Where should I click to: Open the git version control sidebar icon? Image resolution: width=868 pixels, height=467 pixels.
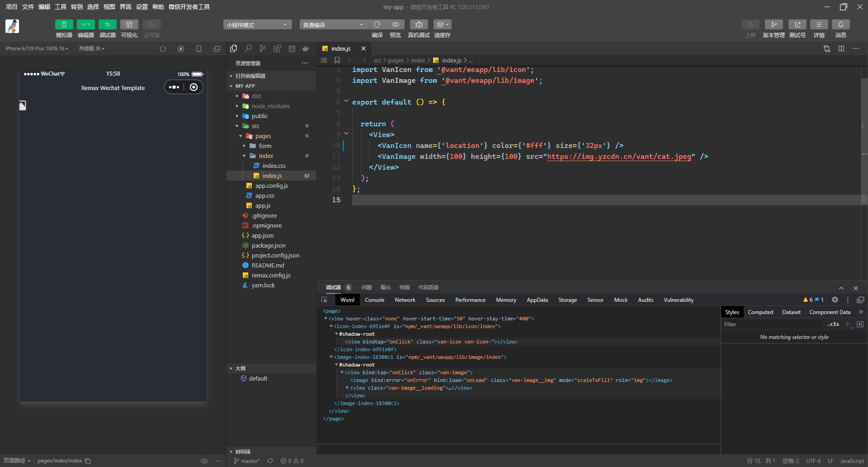click(262, 48)
